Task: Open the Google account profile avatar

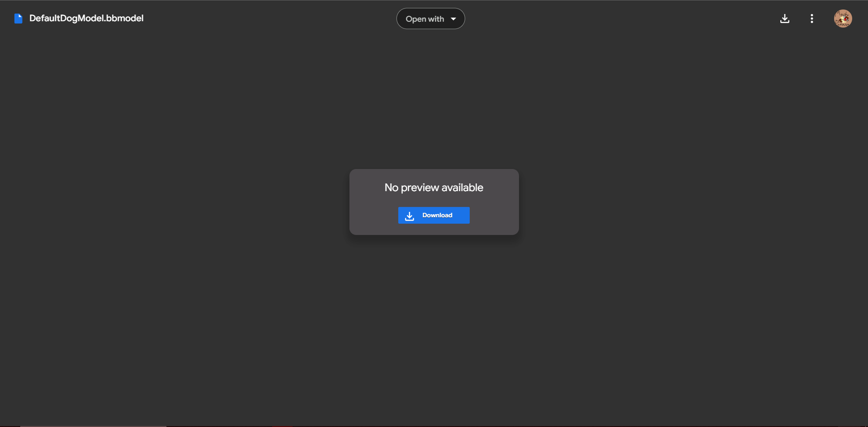Action: 843,19
